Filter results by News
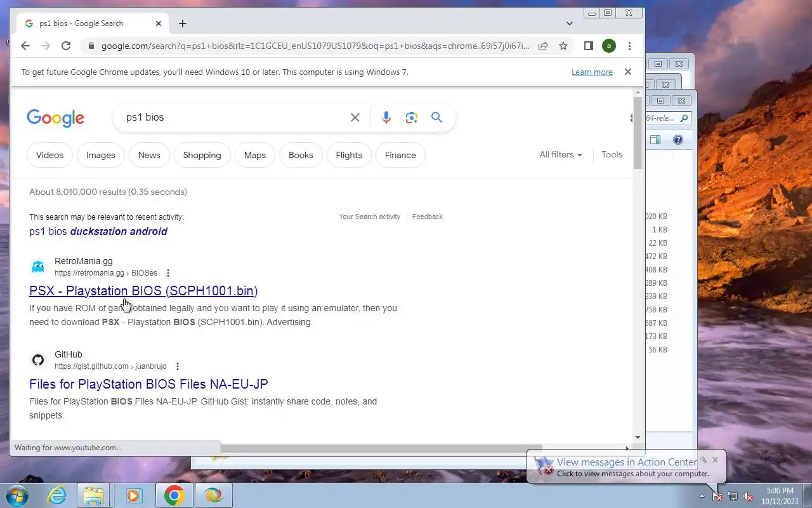The width and height of the screenshot is (812, 508). (149, 155)
